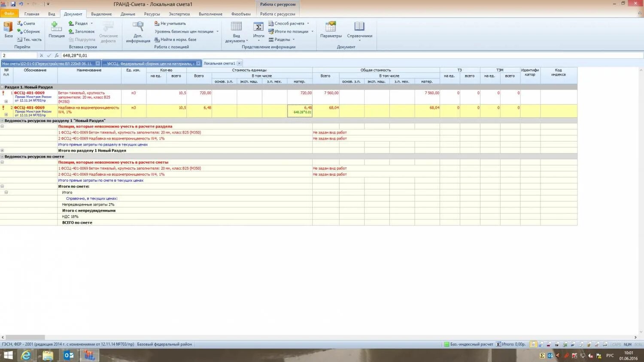Open the База (database) button
This screenshot has width=644, height=362.
pos(8,30)
